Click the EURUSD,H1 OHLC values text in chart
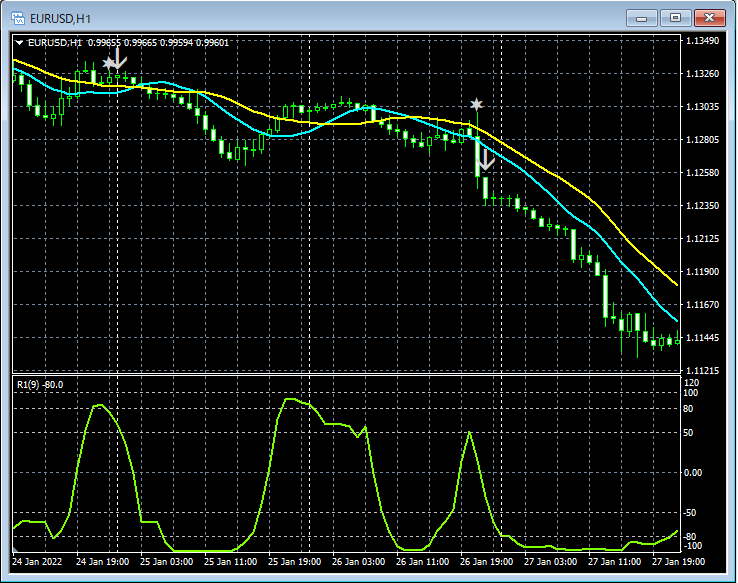 click(158, 43)
